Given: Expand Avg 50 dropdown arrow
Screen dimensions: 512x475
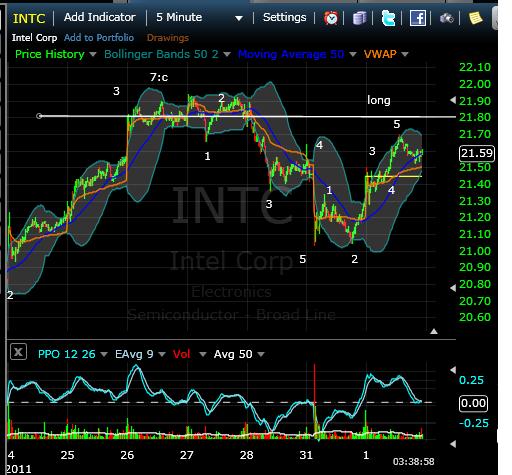Looking at the screenshot, I should point(261,354).
